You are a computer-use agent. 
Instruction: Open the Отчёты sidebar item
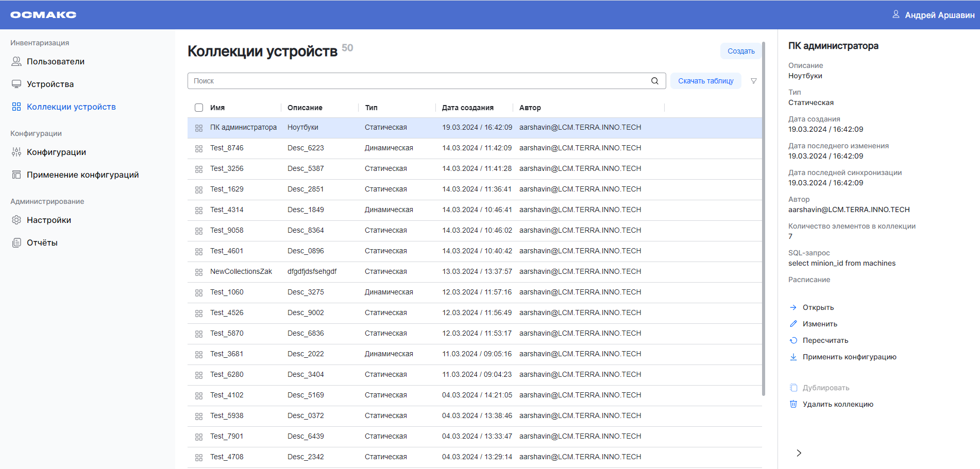tap(42, 242)
